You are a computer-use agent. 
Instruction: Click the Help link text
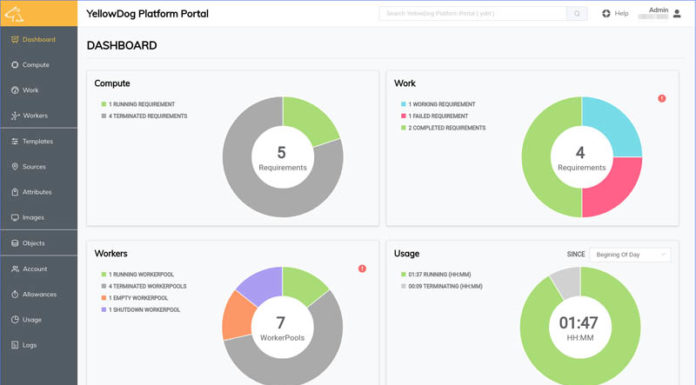[x=621, y=13]
